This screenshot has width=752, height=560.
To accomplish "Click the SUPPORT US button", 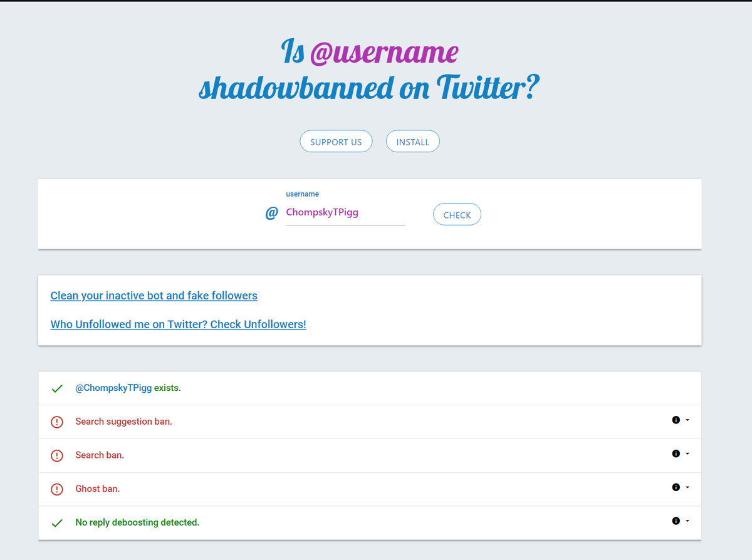I will (x=336, y=142).
